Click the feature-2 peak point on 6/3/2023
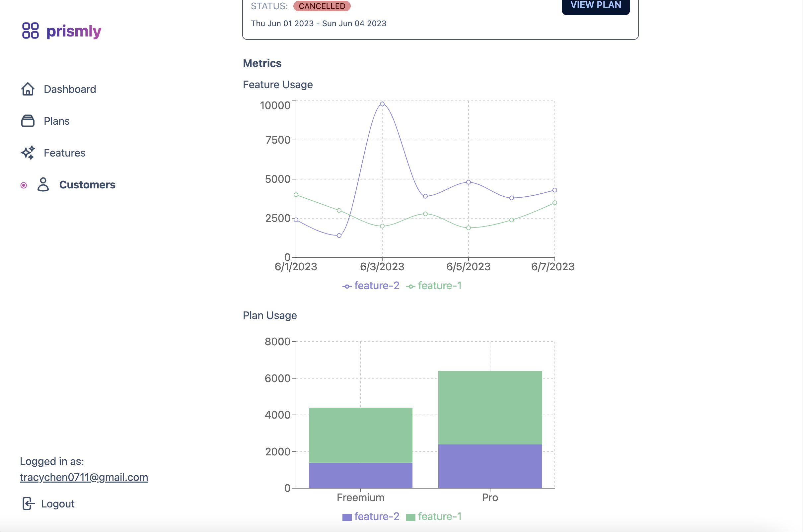Image resolution: width=803 pixels, height=532 pixels. [x=382, y=104]
